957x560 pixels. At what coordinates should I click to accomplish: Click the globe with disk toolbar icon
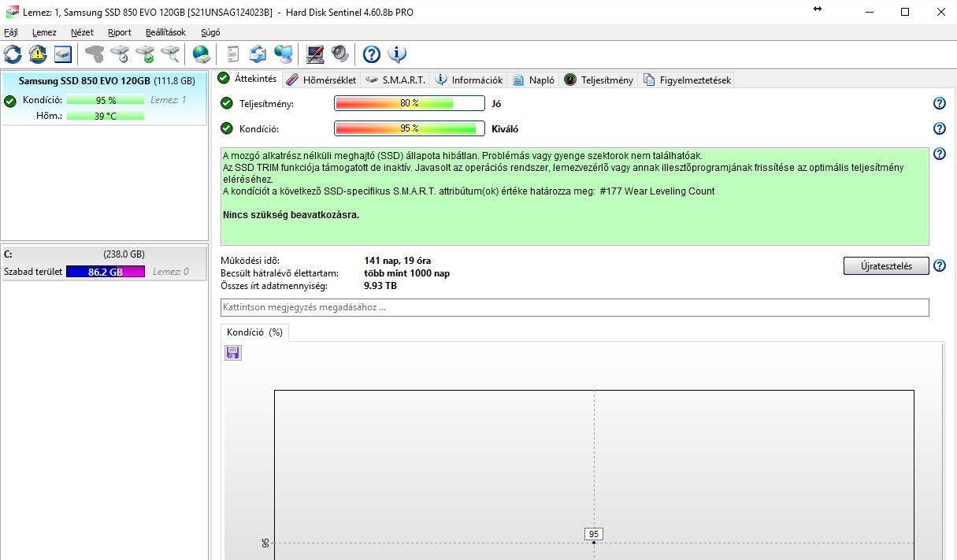click(202, 54)
